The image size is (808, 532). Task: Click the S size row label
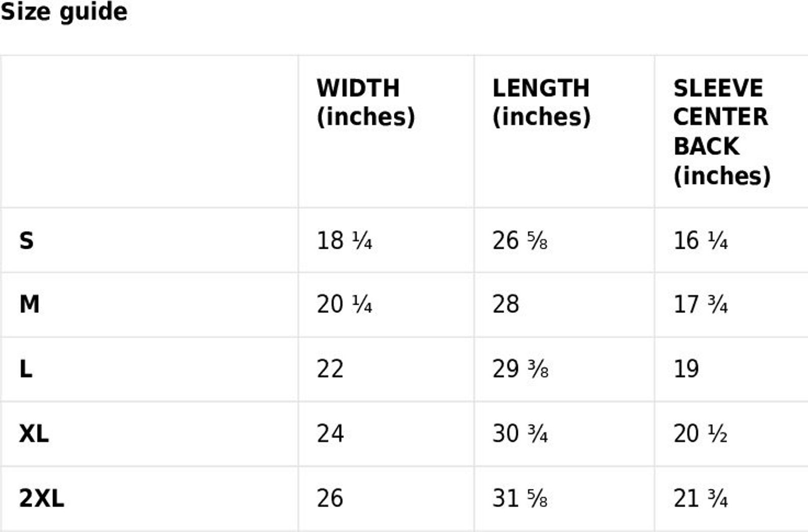point(26,241)
